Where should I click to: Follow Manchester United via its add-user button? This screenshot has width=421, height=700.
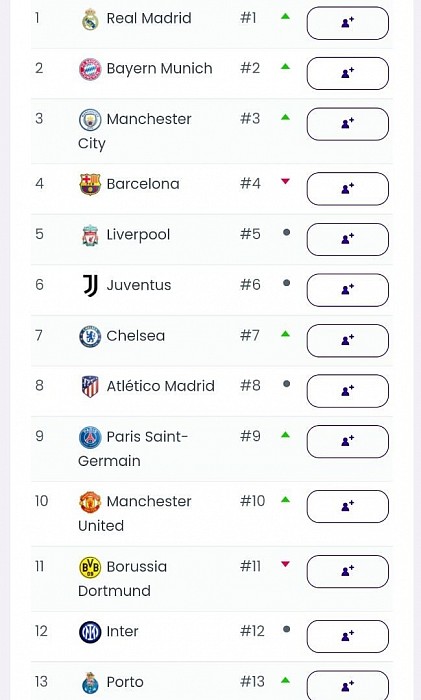tap(347, 506)
